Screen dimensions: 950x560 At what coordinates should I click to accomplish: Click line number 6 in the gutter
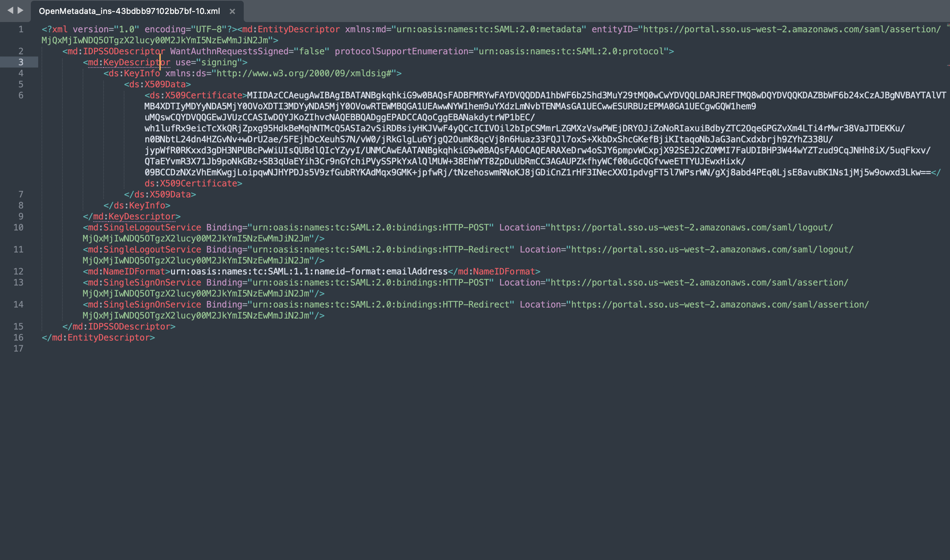point(21,95)
